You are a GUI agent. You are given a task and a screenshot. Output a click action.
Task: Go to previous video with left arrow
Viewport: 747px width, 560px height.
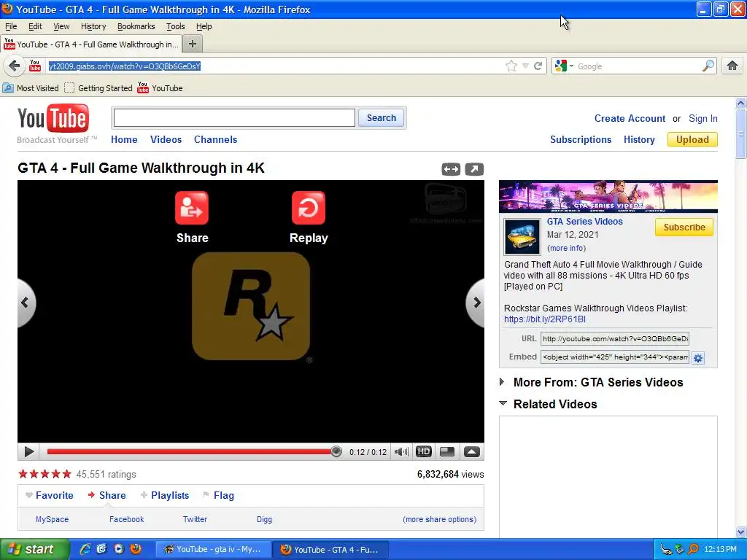point(26,303)
